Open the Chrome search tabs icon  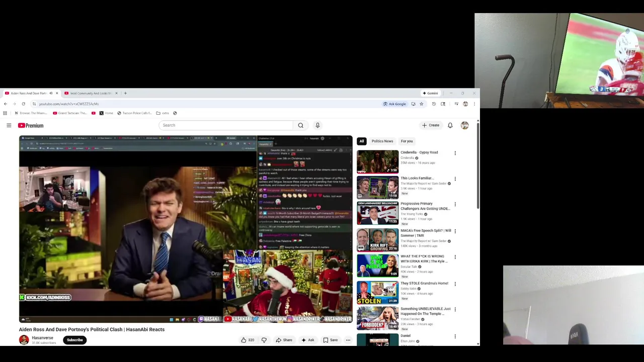pos(443,104)
